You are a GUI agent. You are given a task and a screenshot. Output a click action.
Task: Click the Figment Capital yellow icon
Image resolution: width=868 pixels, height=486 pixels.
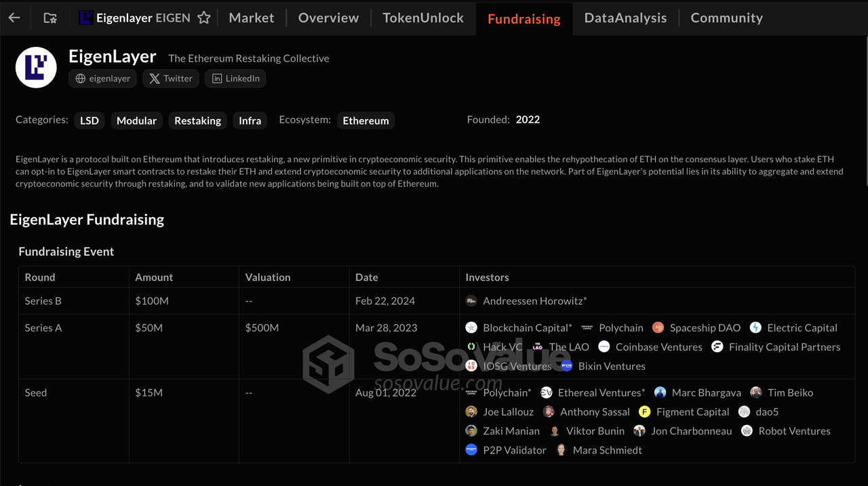point(645,412)
